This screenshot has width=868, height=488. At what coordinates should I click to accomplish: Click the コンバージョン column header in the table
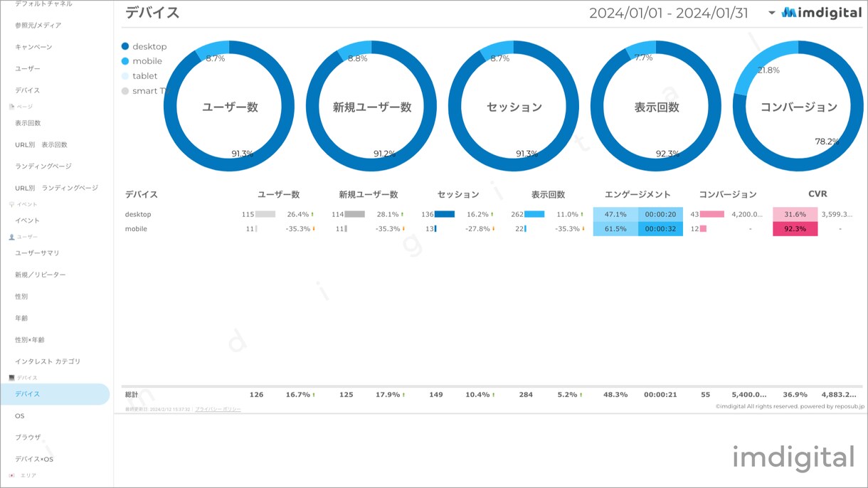click(x=728, y=194)
